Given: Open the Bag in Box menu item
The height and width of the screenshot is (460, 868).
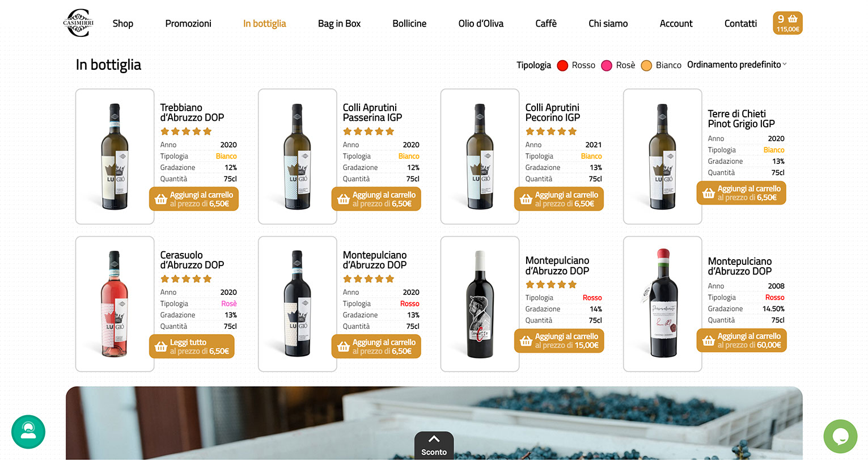Looking at the screenshot, I should 339,23.
